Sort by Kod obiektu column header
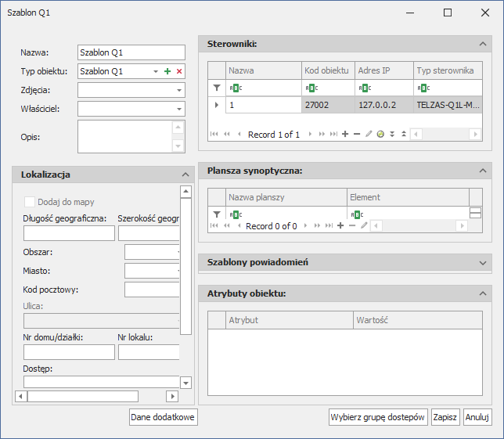This screenshot has height=439, width=504. (x=328, y=70)
